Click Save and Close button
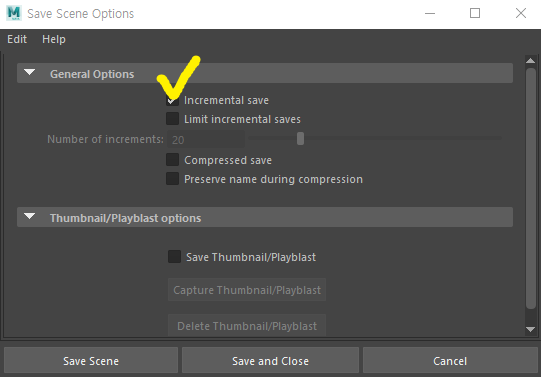 [270, 360]
